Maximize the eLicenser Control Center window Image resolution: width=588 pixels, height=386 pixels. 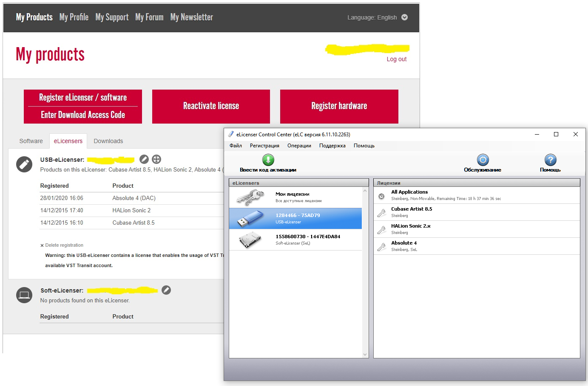[x=556, y=134]
